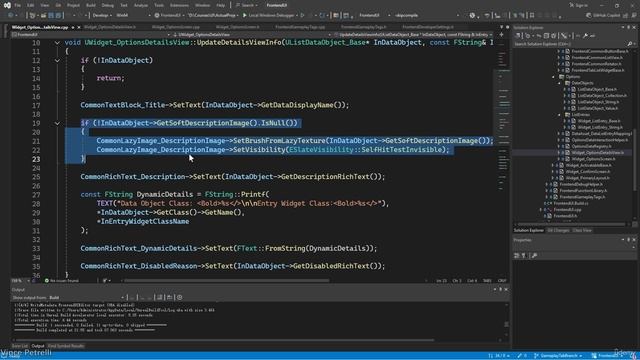
Task: Collapse the if block at line 19
Action: click(57, 123)
